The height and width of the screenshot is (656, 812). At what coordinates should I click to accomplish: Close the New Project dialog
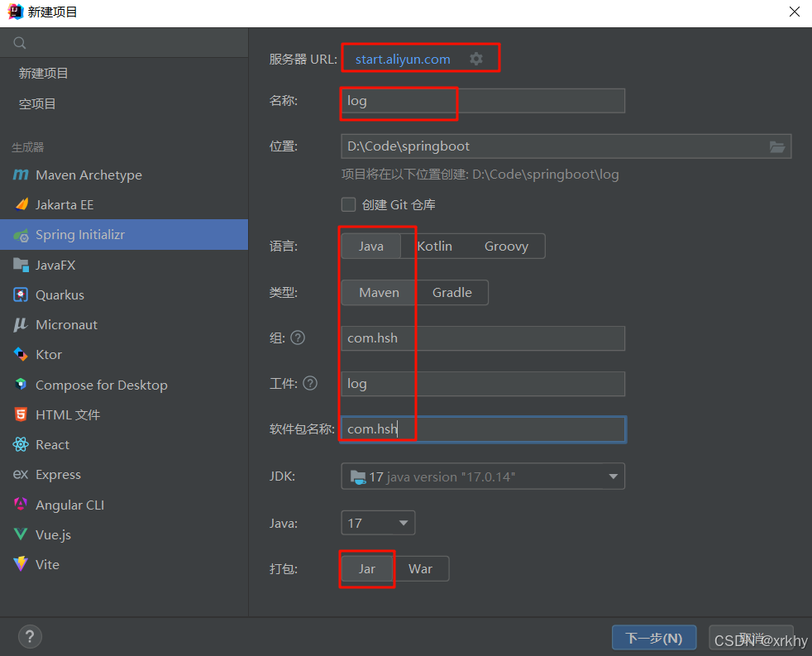point(795,12)
